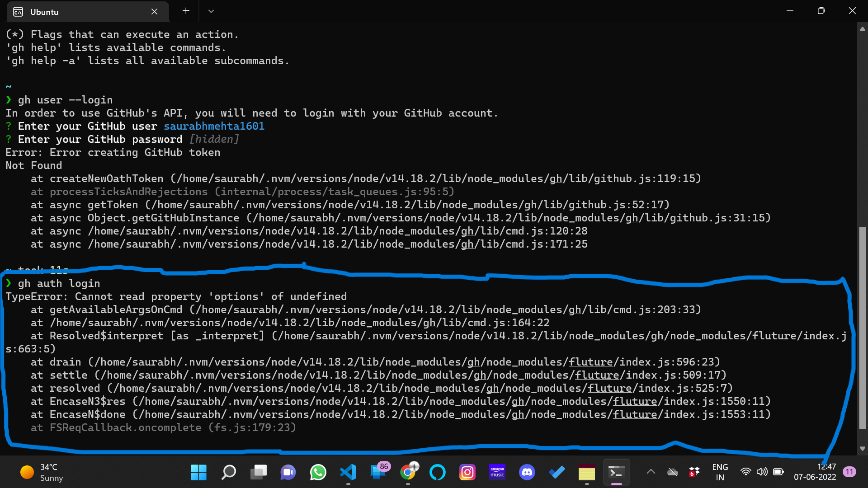Viewport: 868px width, 488px height.
Task: Open Microsoft To Do from the taskbar
Action: 557,472
